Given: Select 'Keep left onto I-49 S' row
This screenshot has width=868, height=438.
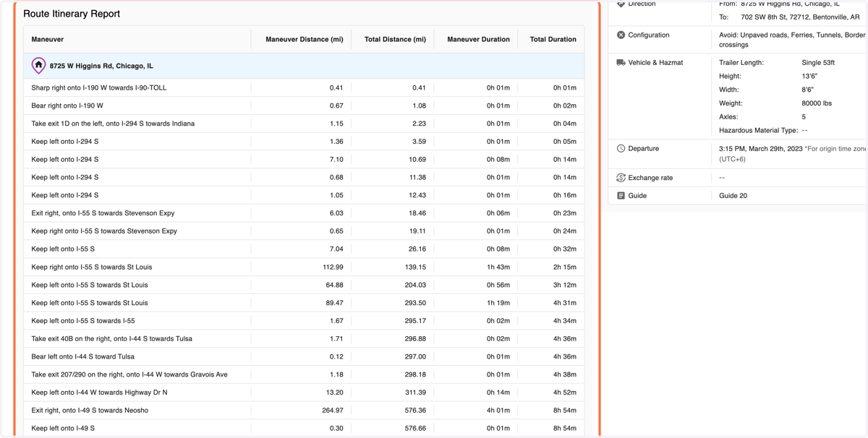Looking at the screenshot, I should (x=304, y=428).
